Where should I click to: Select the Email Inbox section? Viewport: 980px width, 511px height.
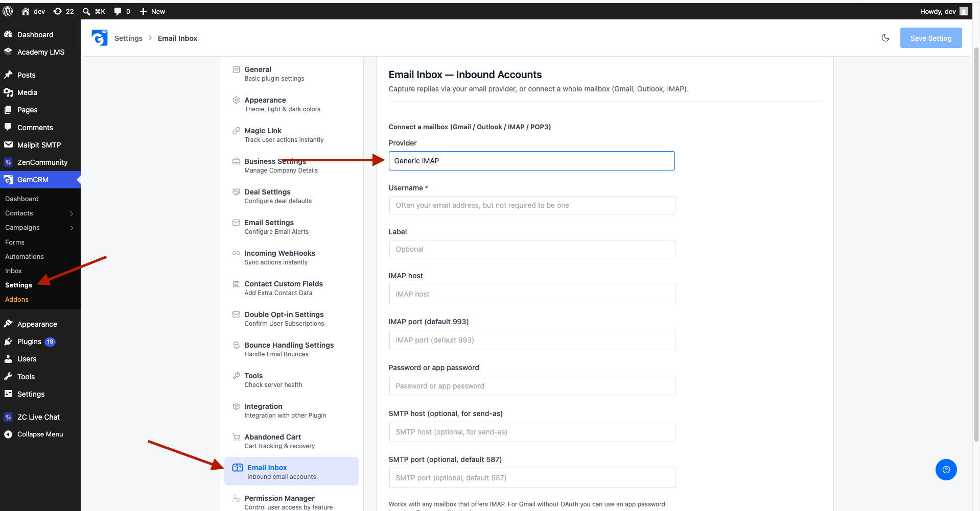tap(291, 471)
